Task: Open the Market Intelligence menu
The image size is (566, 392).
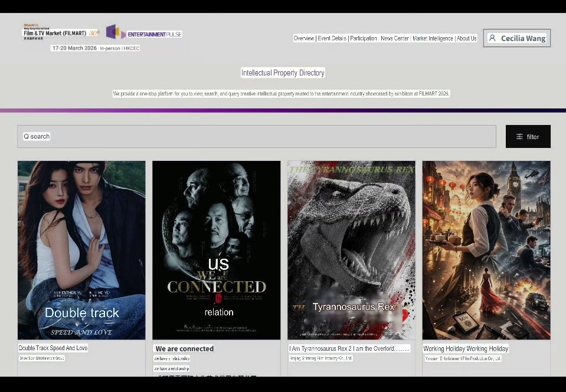Action: click(433, 38)
